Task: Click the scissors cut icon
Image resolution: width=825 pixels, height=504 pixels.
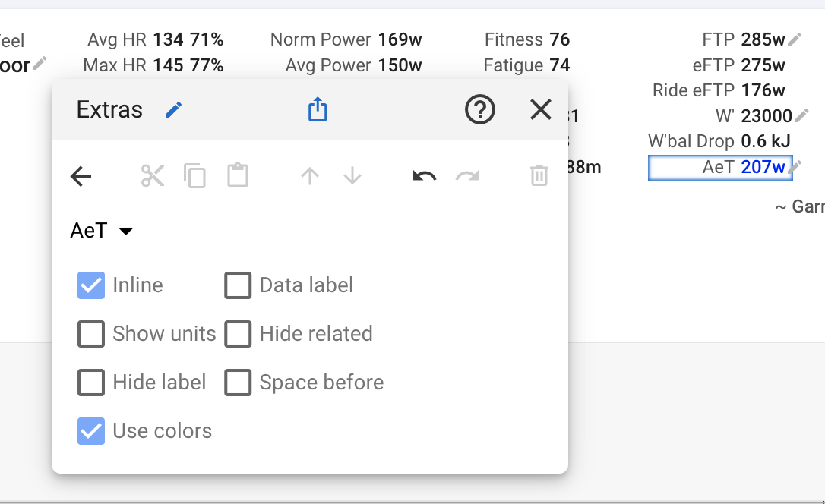Action: coord(152,177)
